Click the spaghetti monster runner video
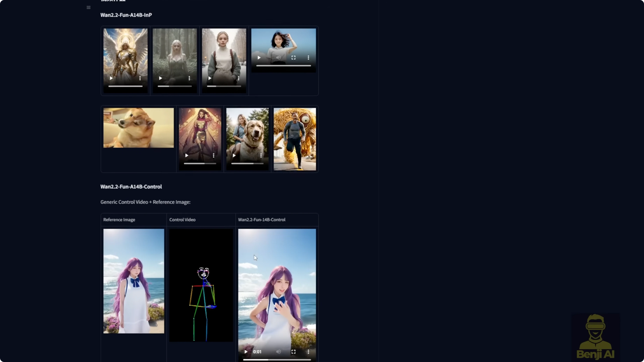The height and width of the screenshot is (362, 644). point(295,139)
